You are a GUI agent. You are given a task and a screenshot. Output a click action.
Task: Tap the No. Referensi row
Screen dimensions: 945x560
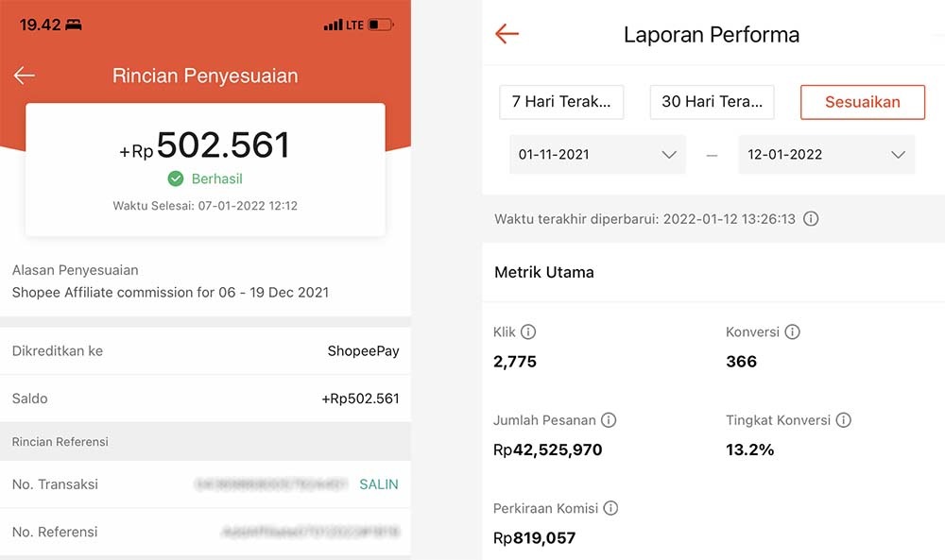pyautogui.click(x=205, y=532)
